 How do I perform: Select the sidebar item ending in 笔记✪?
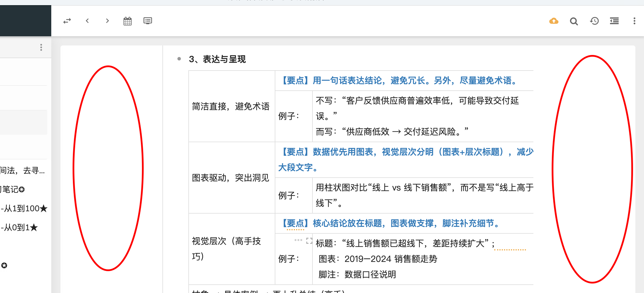(x=13, y=189)
